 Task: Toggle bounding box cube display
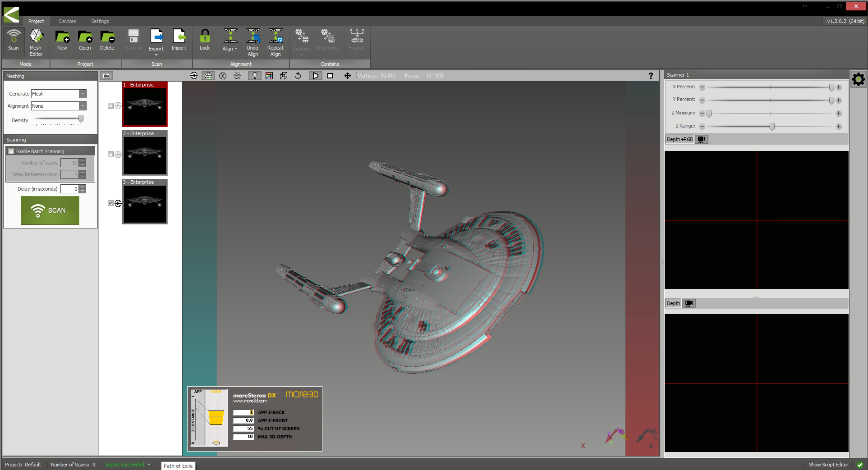tap(284, 76)
